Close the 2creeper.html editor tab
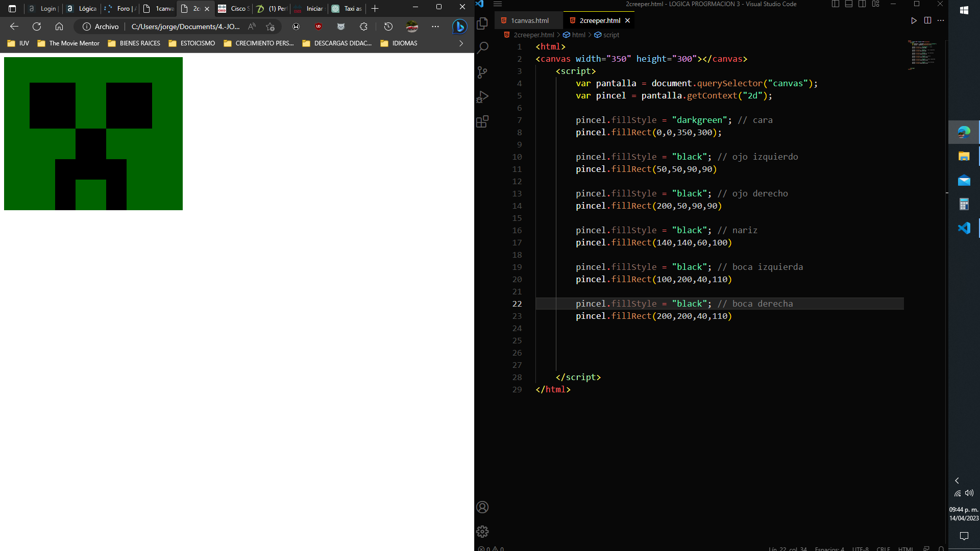Image resolution: width=980 pixels, height=551 pixels. coord(628,20)
